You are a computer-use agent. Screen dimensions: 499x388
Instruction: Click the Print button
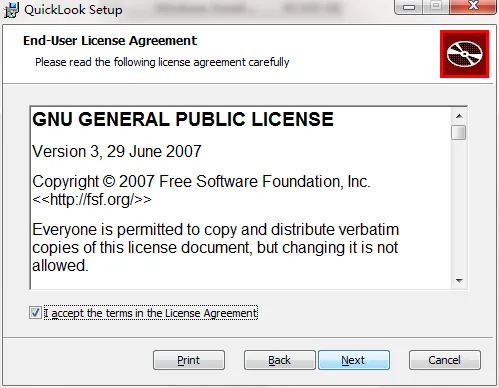189,360
